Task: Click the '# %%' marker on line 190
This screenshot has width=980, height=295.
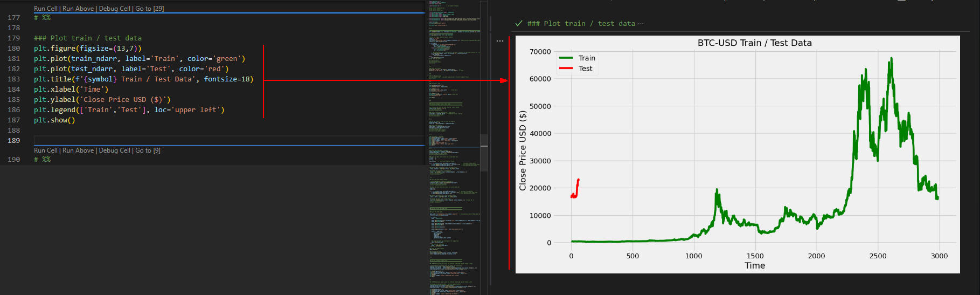Action: pos(42,160)
